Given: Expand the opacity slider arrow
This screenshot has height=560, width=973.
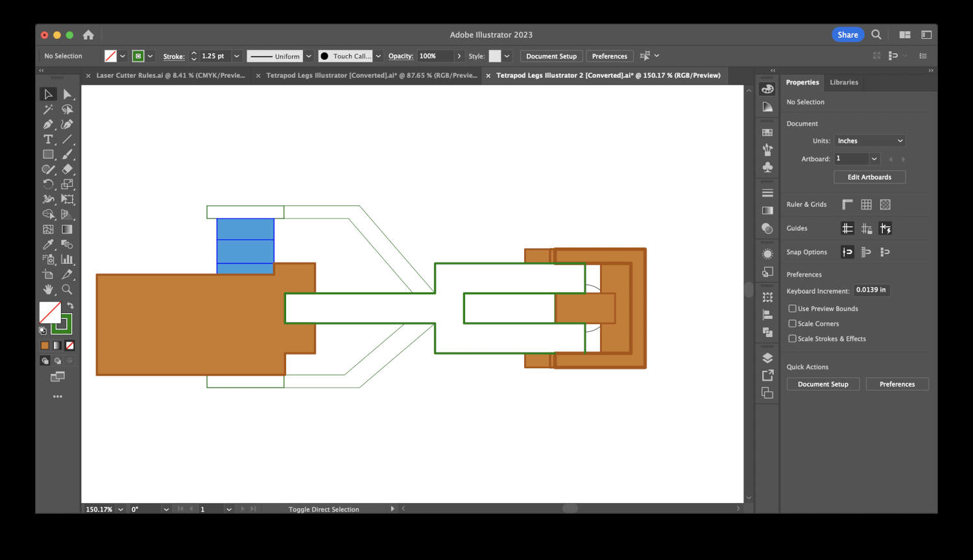Looking at the screenshot, I should pos(459,56).
